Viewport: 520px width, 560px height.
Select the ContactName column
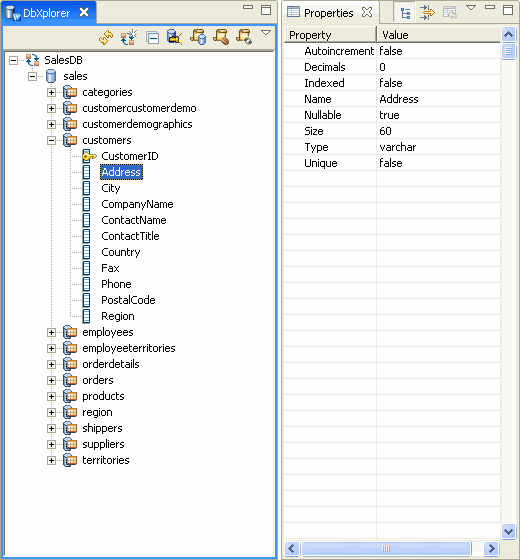tap(134, 220)
